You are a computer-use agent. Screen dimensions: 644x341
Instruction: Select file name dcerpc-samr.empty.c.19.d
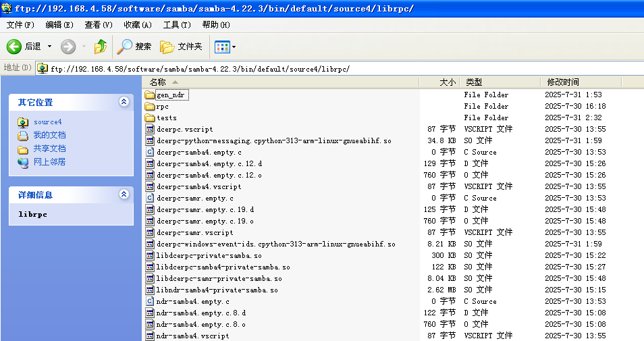coord(205,210)
